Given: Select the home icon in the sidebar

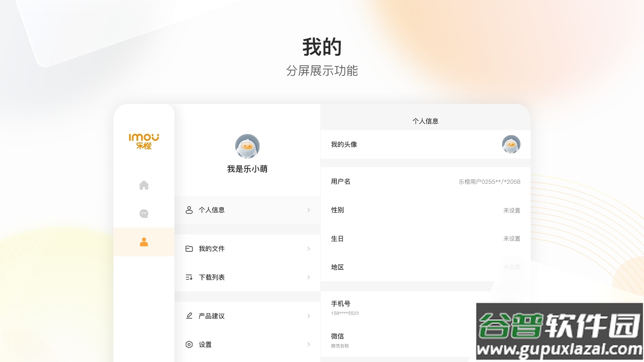Looking at the screenshot, I should click(x=144, y=185).
